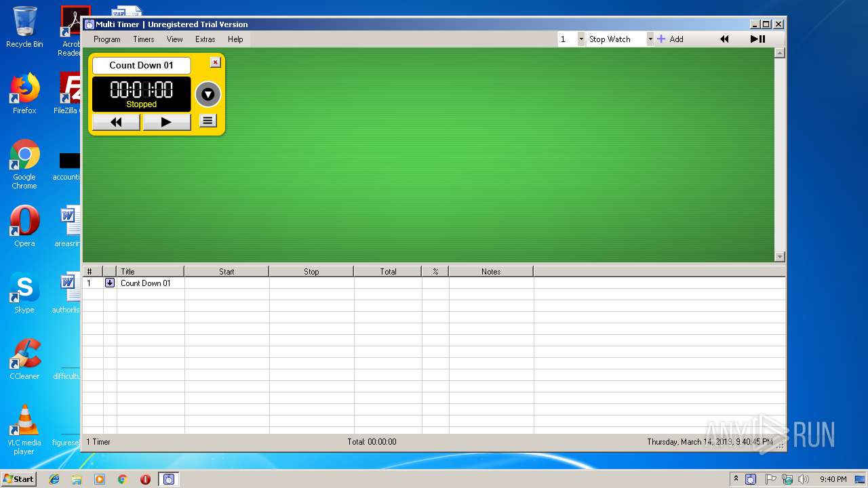The width and height of the screenshot is (868, 488).
Task: Click countdown type icon in row 1
Action: pos(110,283)
